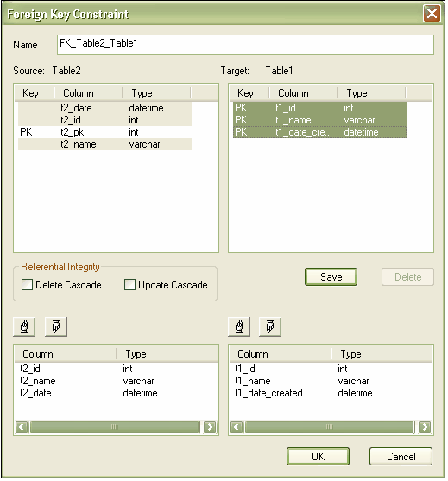Click Column header in lower source list

pyautogui.click(x=66, y=354)
